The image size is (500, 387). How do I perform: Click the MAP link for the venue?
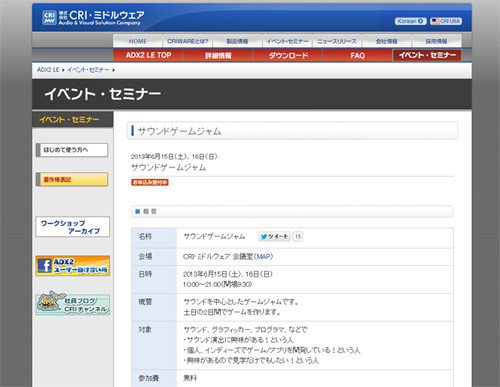point(263,256)
